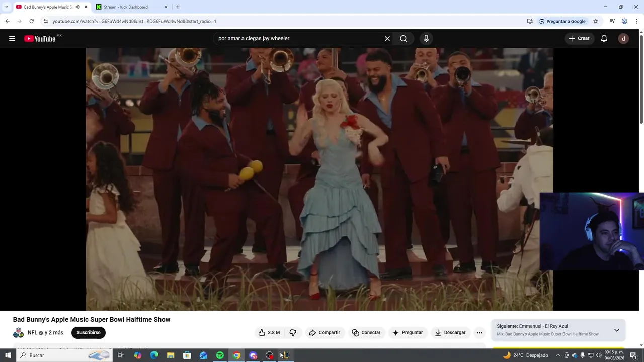Open Microsoft Store from the taskbar
This screenshot has width=644, height=362.
(x=187, y=355)
